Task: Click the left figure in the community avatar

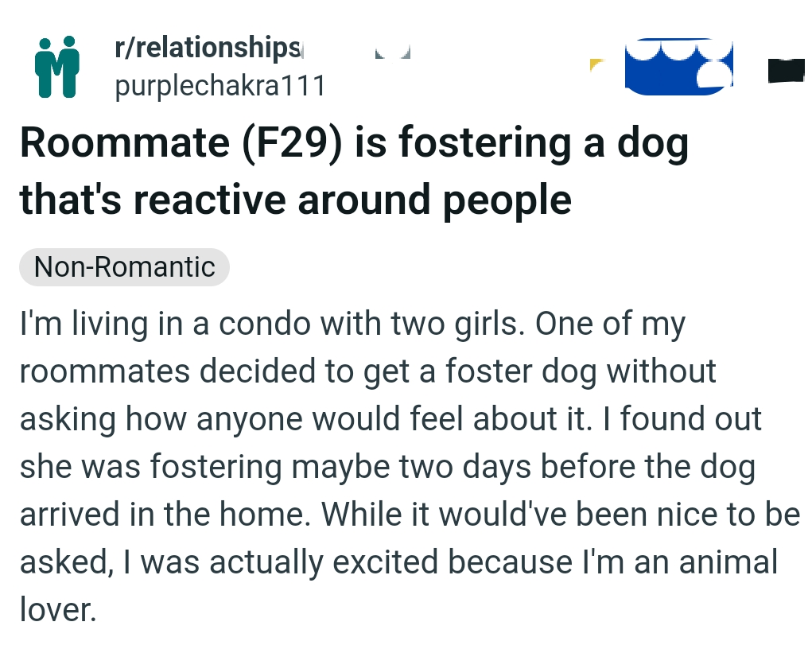Action: pyautogui.click(x=46, y=68)
